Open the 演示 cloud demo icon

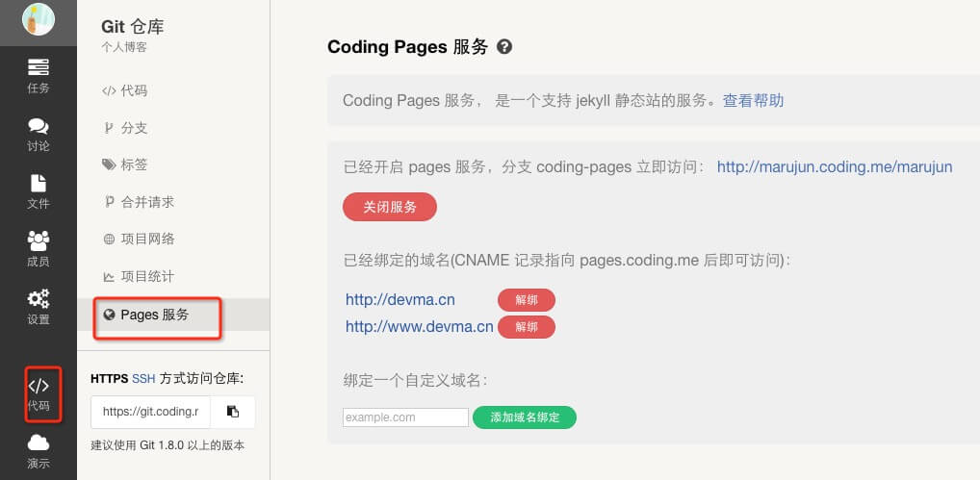(x=39, y=450)
